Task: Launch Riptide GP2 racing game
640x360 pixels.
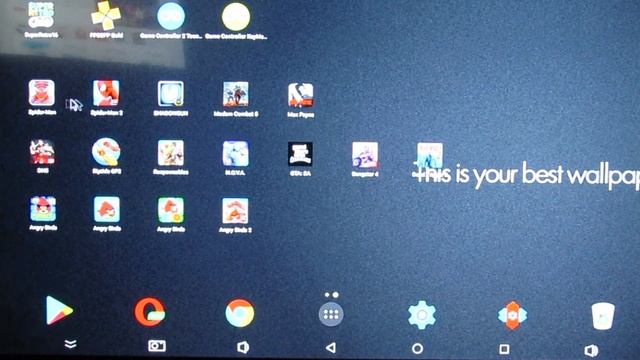Action: [106, 151]
